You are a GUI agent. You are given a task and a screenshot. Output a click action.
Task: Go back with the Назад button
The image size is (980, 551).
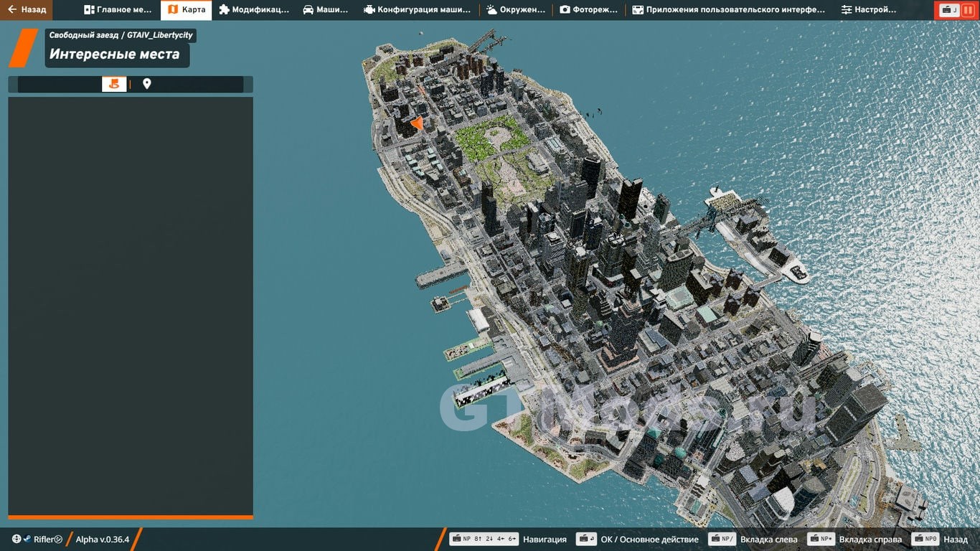[x=27, y=10]
